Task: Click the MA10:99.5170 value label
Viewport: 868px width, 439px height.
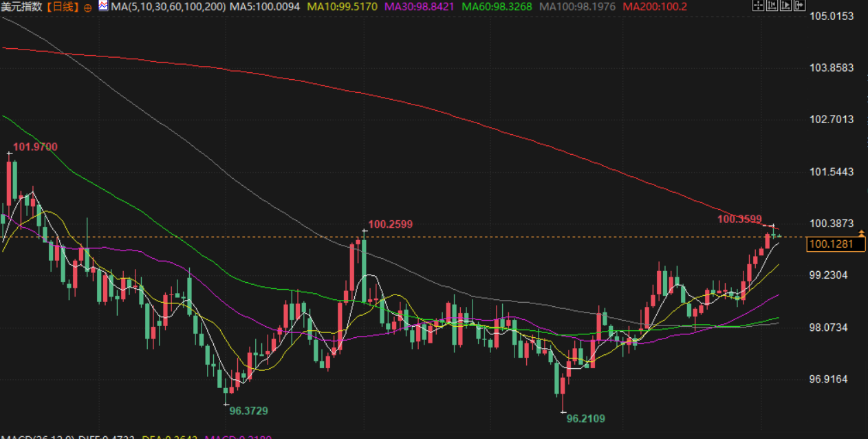Action: [343, 7]
